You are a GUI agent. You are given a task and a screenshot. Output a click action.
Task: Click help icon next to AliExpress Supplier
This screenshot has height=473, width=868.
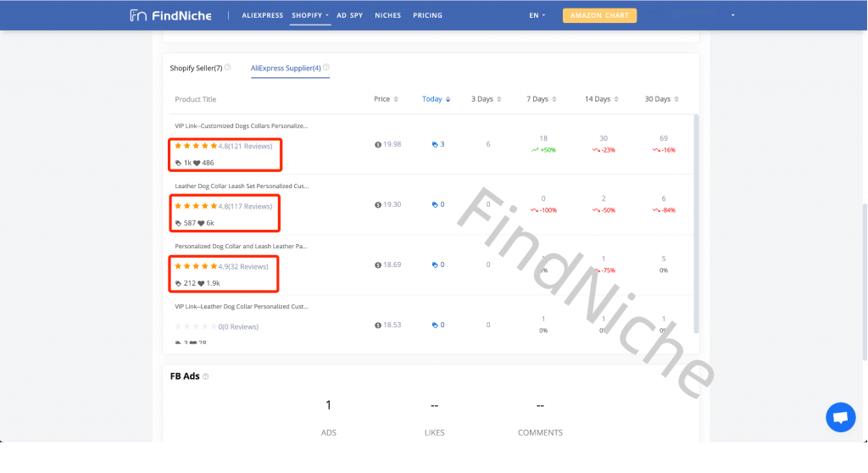[x=326, y=68]
